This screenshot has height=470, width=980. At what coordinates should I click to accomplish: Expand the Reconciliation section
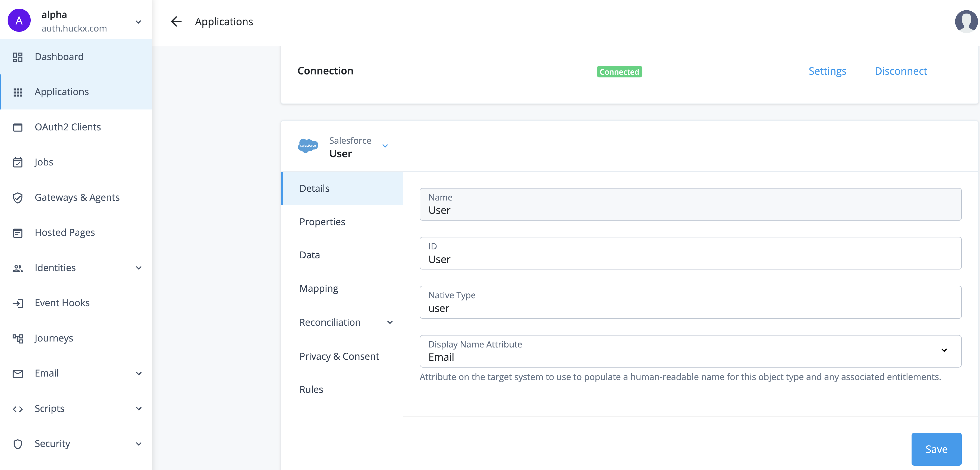(x=391, y=322)
